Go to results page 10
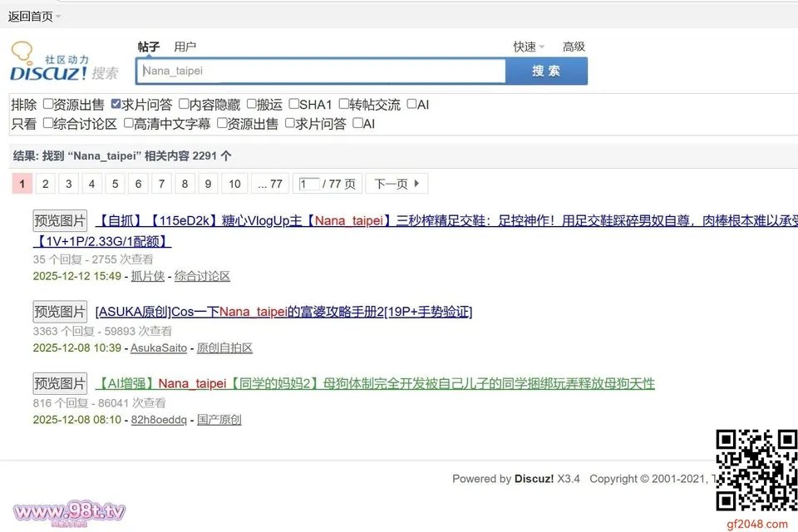The height and width of the screenshot is (532, 798). pos(234,184)
